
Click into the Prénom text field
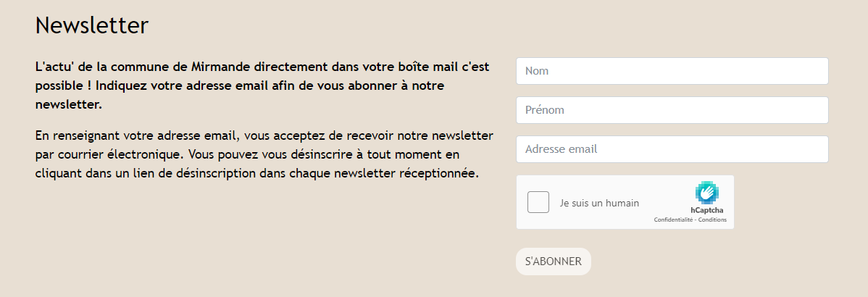click(672, 110)
